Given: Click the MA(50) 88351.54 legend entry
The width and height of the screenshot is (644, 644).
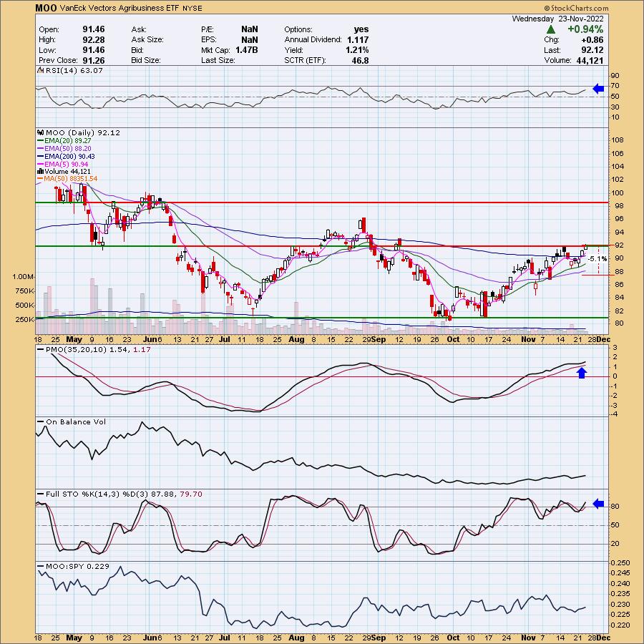Looking at the screenshot, I should click(x=67, y=179).
